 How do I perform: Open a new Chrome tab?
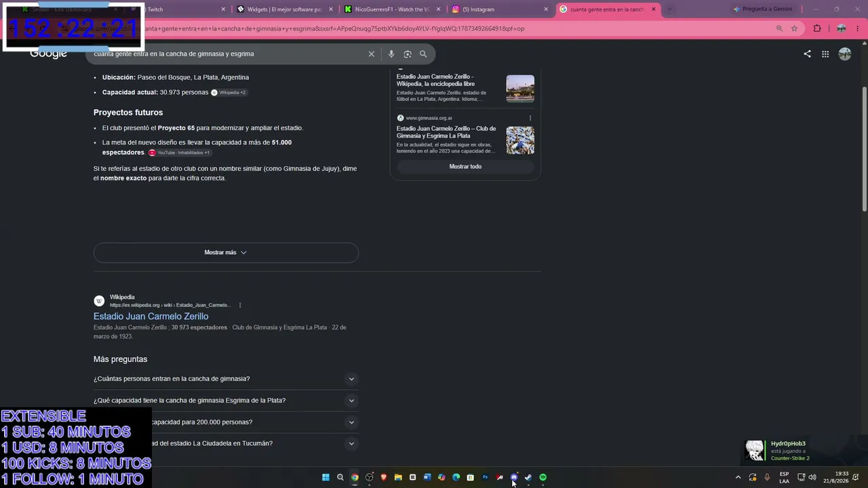[670, 9]
